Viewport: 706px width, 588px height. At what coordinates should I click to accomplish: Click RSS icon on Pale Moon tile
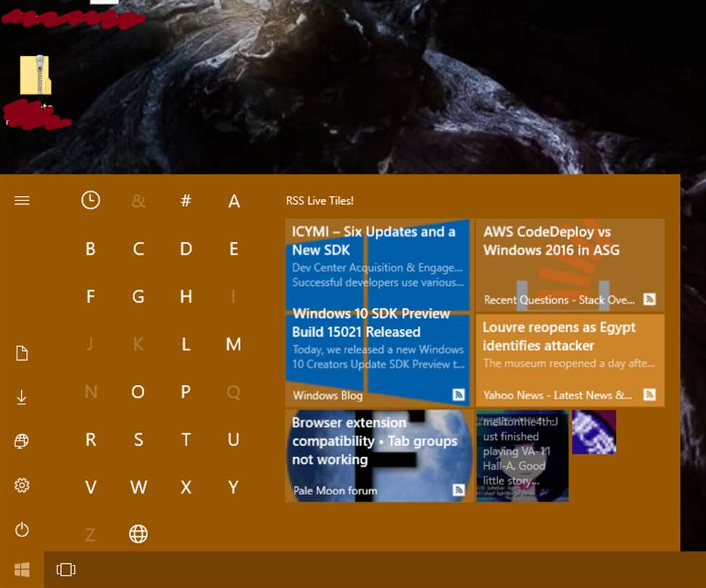pos(459,490)
